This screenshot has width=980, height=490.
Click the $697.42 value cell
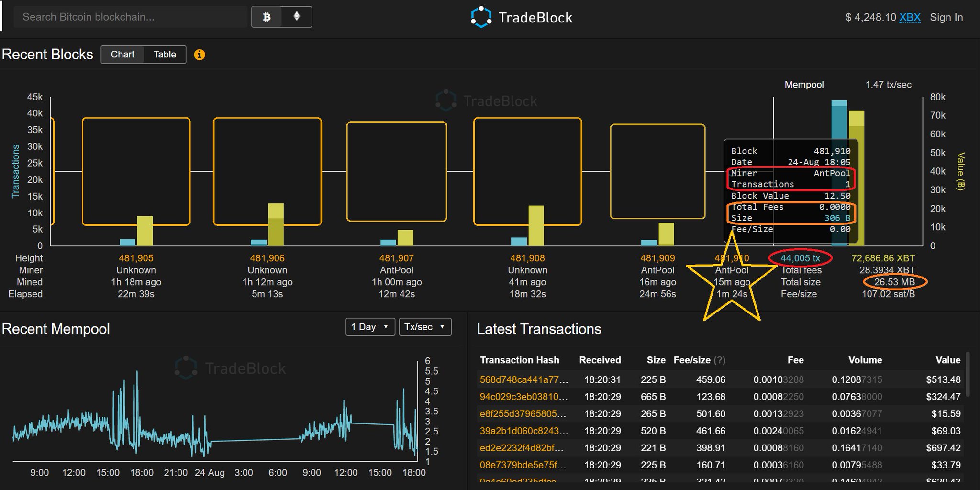pyautogui.click(x=943, y=448)
